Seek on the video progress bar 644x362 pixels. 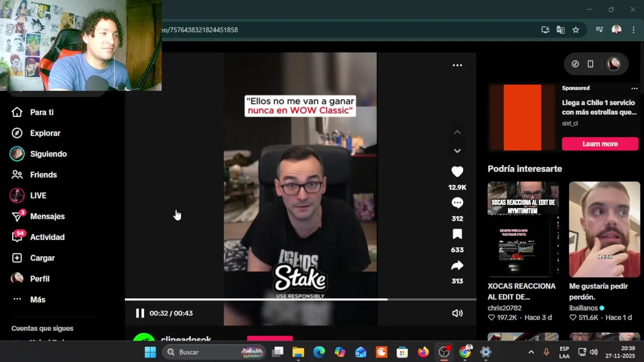coord(300,300)
